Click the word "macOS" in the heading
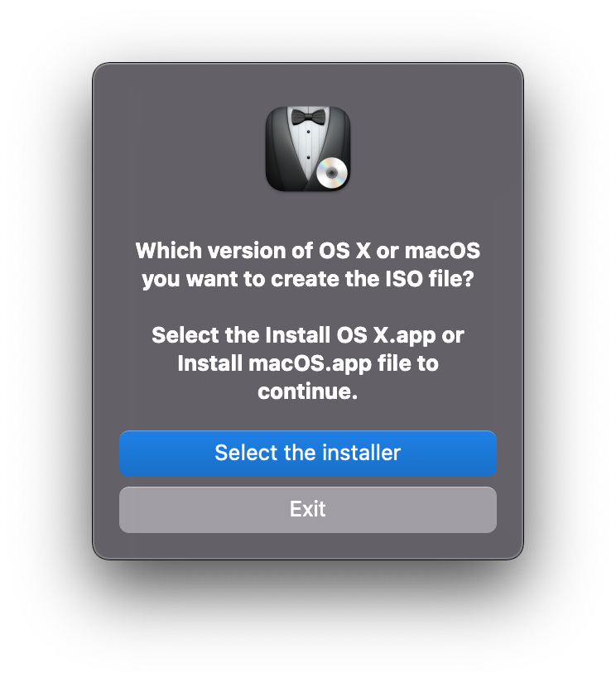 click(x=442, y=251)
